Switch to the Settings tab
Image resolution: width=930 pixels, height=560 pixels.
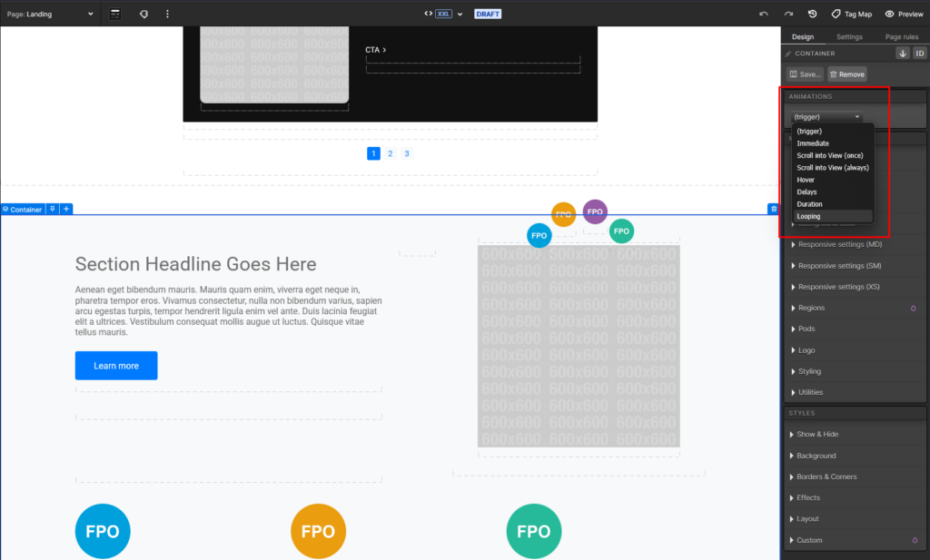click(849, 37)
